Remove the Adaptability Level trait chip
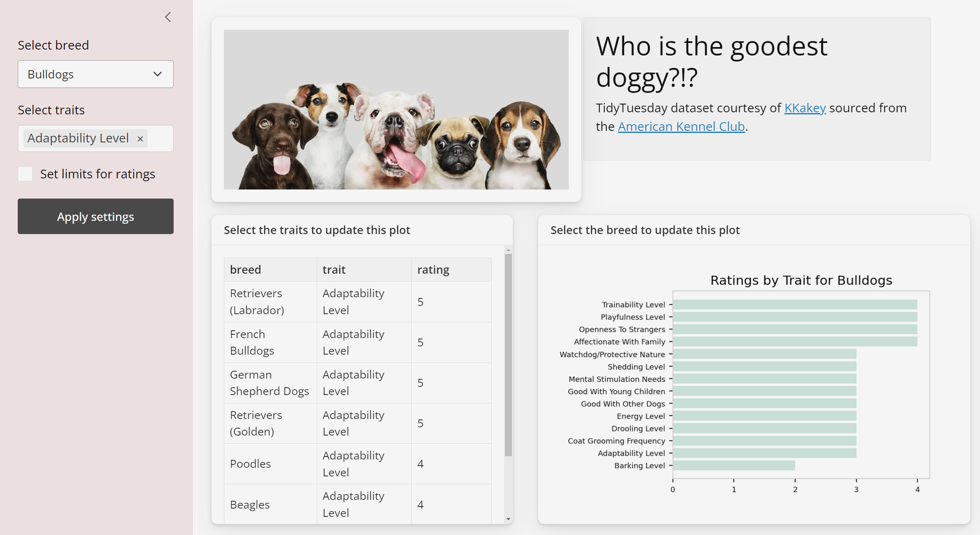 click(140, 139)
